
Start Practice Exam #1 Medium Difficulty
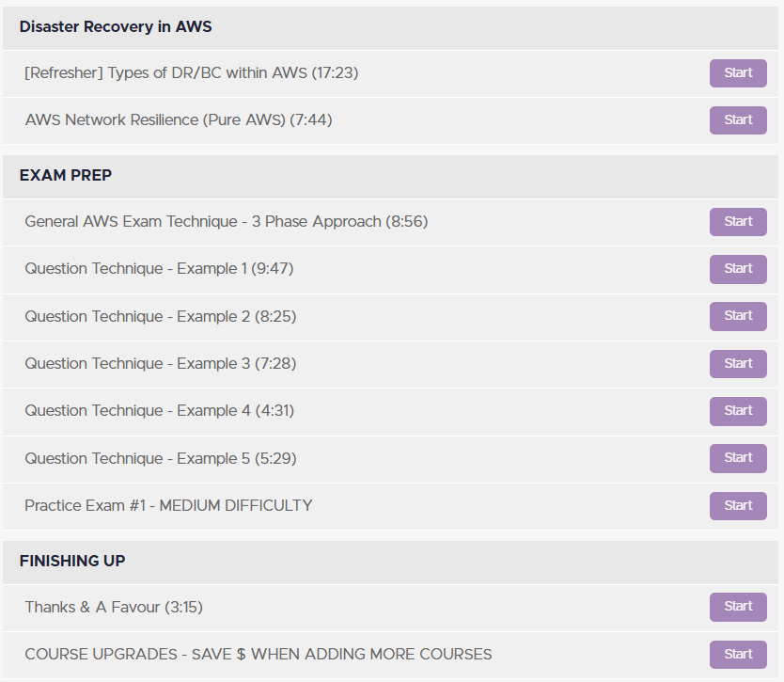738,506
